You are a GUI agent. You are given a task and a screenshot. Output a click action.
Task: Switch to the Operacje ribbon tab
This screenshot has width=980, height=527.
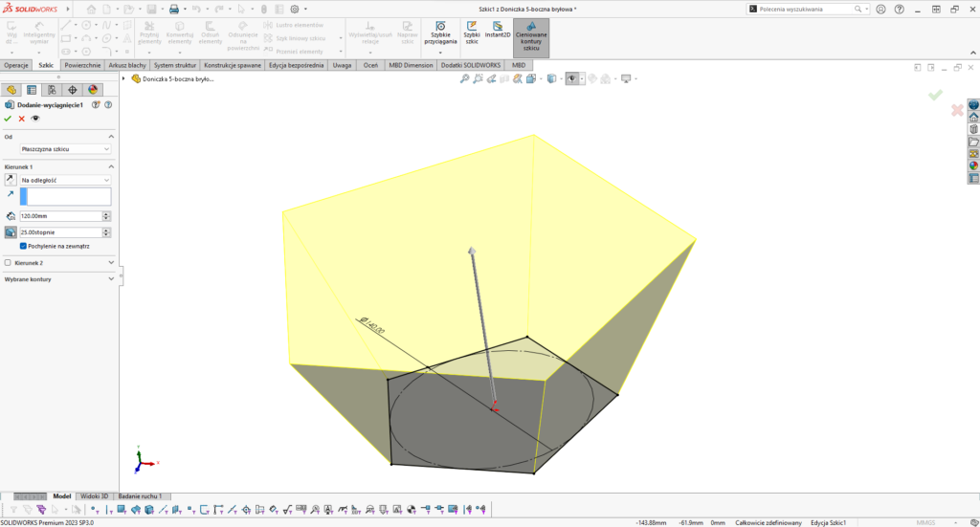pyautogui.click(x=16, y=65)
